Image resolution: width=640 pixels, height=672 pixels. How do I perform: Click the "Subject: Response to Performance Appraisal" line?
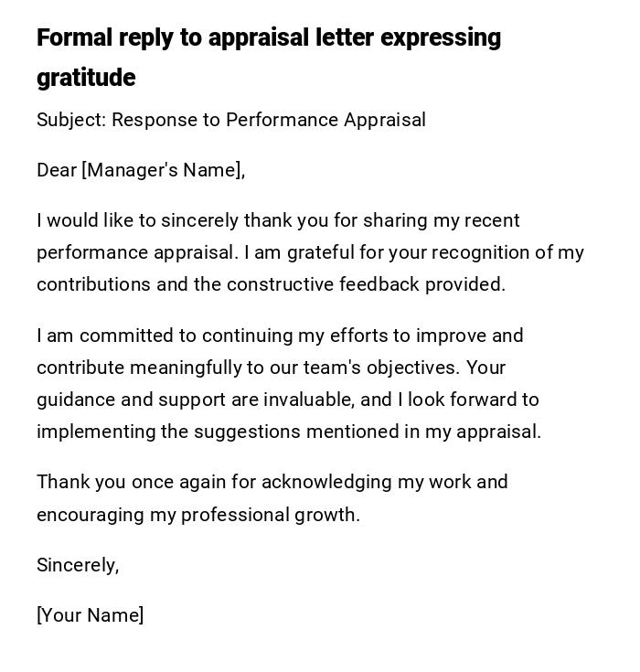click(x=231, y=120)
